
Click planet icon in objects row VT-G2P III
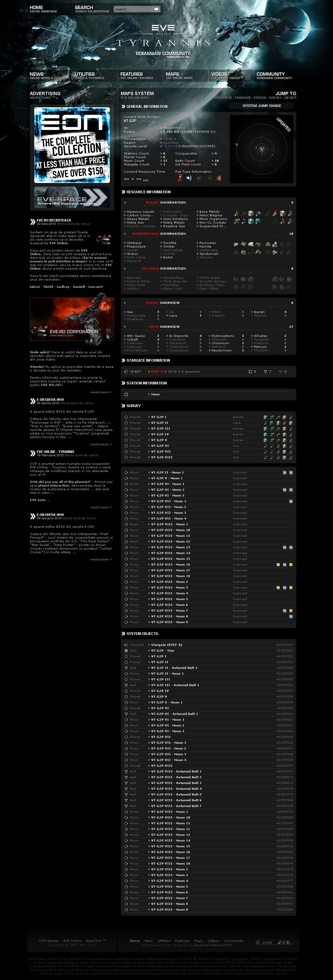coord(126,679)
